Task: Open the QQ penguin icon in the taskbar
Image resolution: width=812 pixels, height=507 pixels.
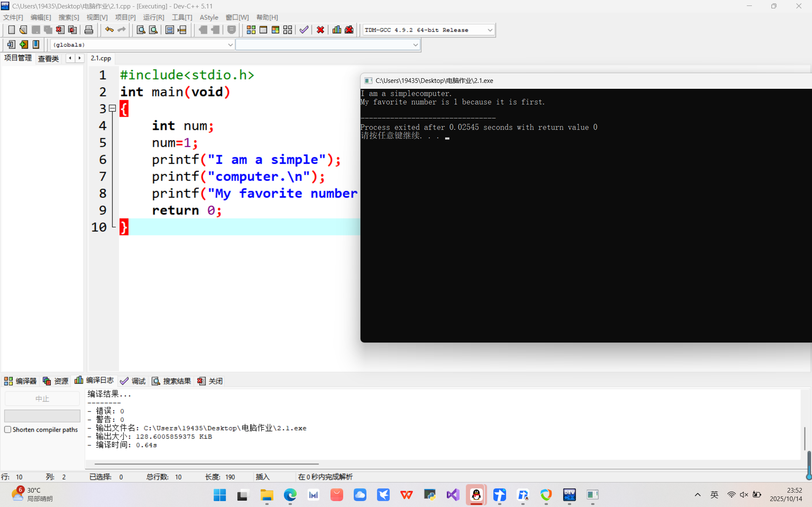Action: (x=476, y=495)
